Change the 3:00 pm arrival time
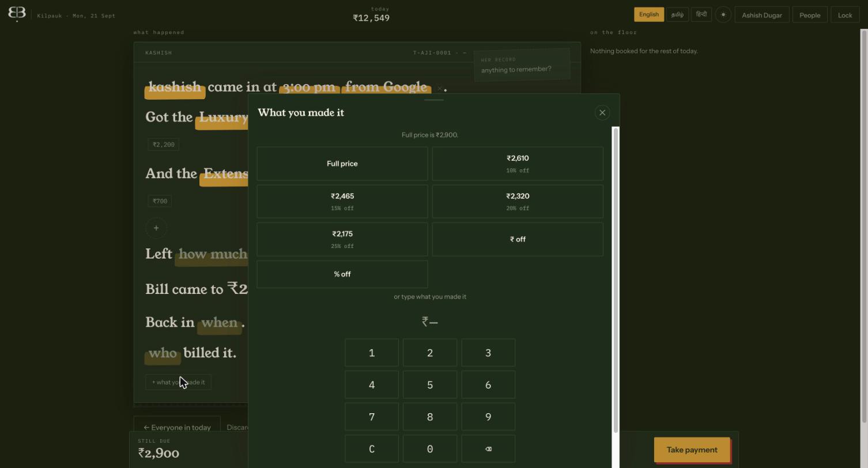 (x=309, y=87)
